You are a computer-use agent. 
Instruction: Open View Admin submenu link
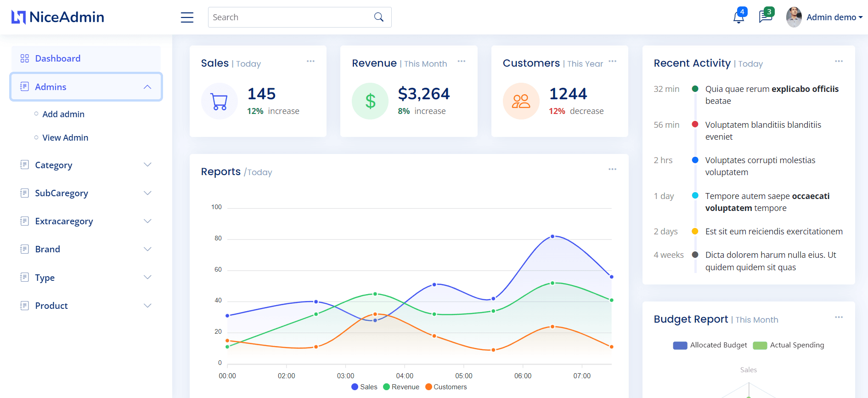click(65, 137)
